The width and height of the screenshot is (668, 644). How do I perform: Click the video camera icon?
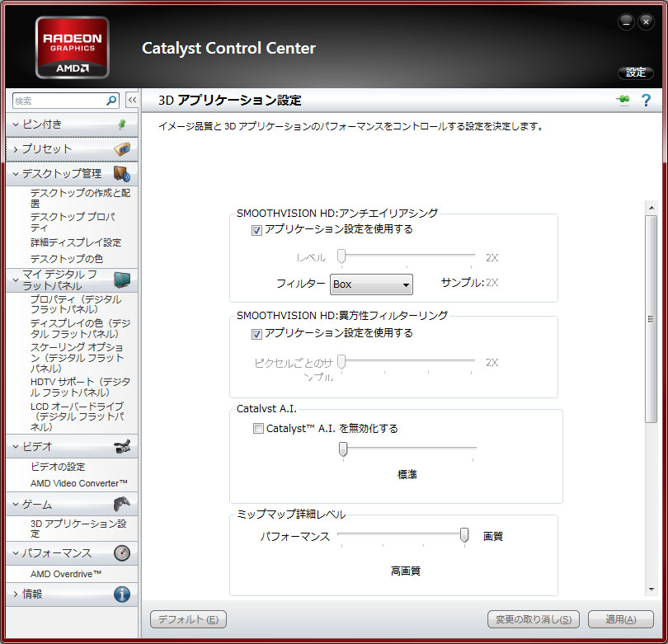click(122, 446)
